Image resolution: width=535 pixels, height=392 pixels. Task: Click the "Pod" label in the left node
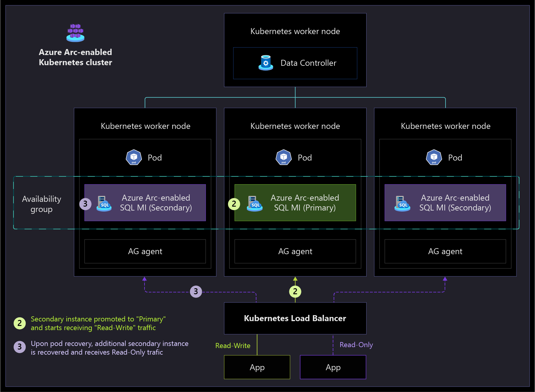(x=155, y=158)
